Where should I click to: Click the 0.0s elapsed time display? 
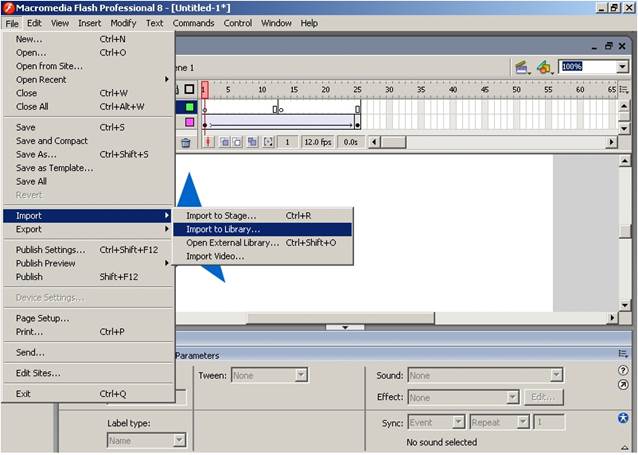(x=351, y=142)
